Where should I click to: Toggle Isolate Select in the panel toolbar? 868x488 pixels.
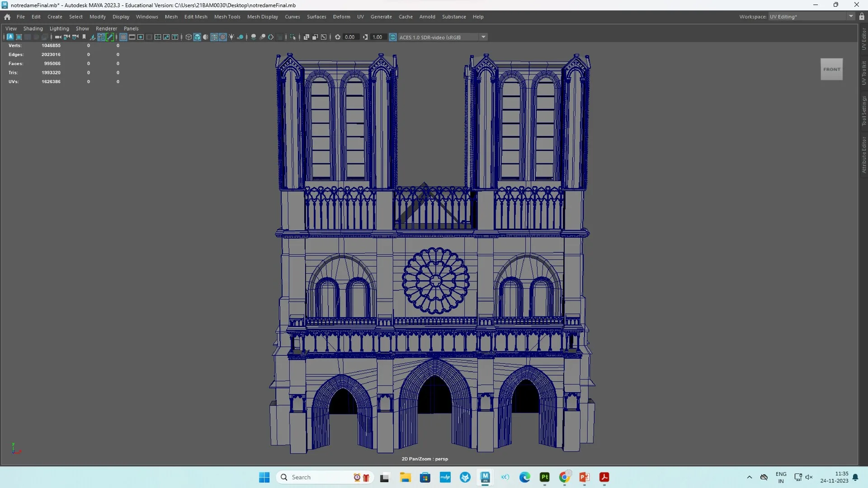click(x=293, y=37)
